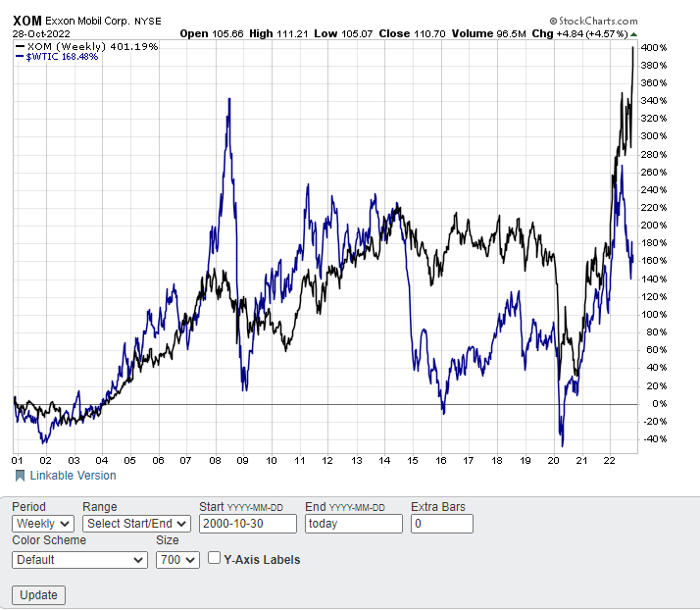
Task: Click the End date field showing today
Action: [x=354, y=524]
